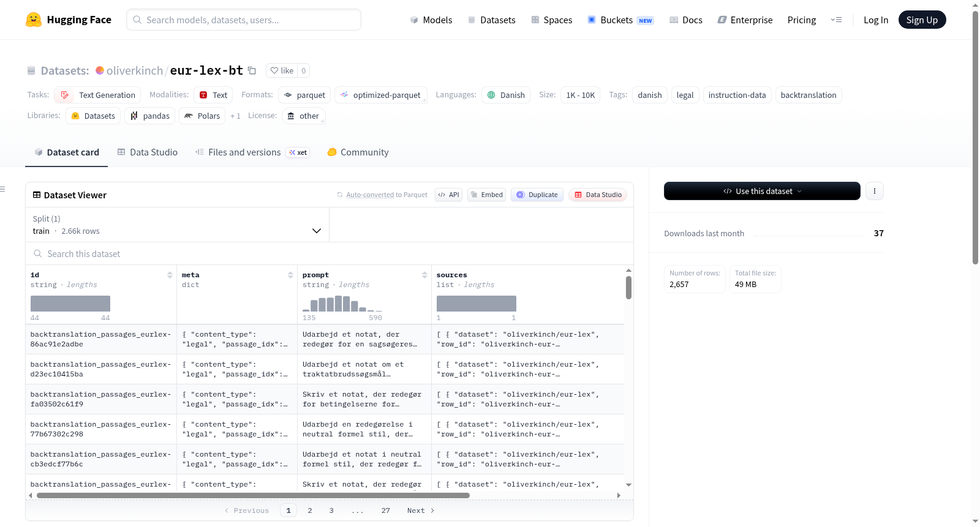980x527 pixels.
Task: Open Buckets in top navigation
Action: [x=620, y=20]
